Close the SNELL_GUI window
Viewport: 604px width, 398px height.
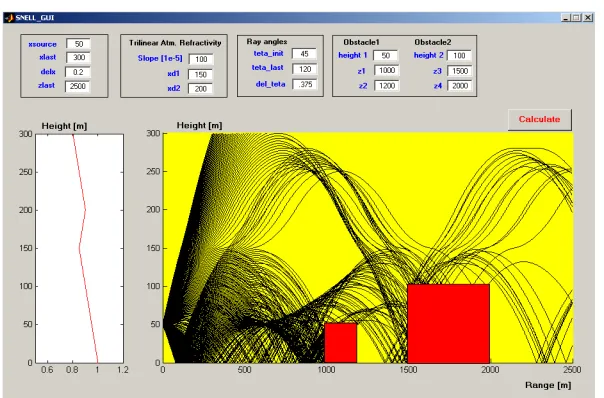588,18
